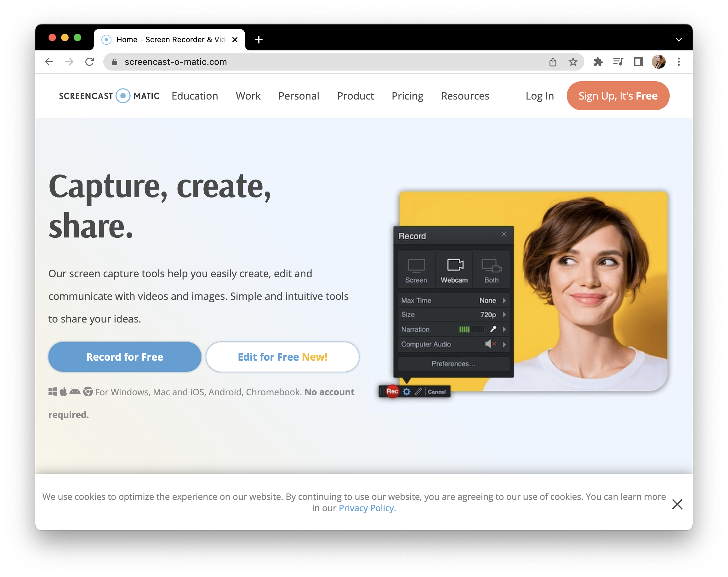Open the Privacy Policy link

coord(367,508)
